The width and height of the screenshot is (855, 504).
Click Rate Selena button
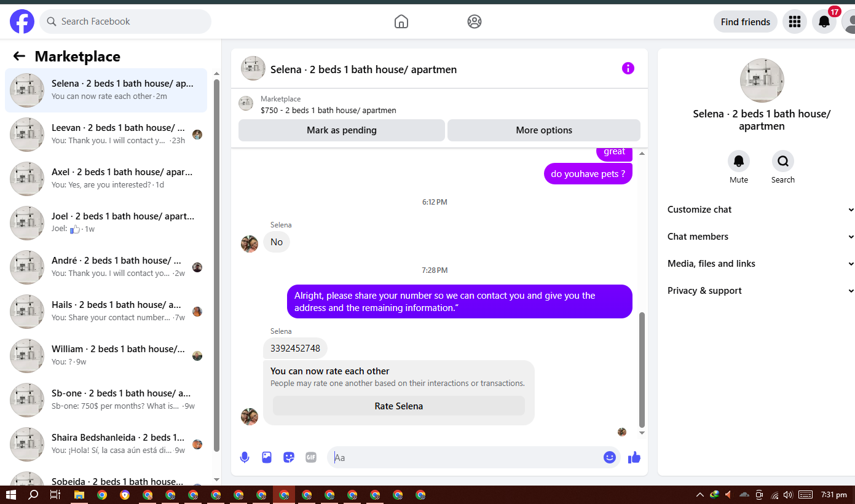(399, 406)
